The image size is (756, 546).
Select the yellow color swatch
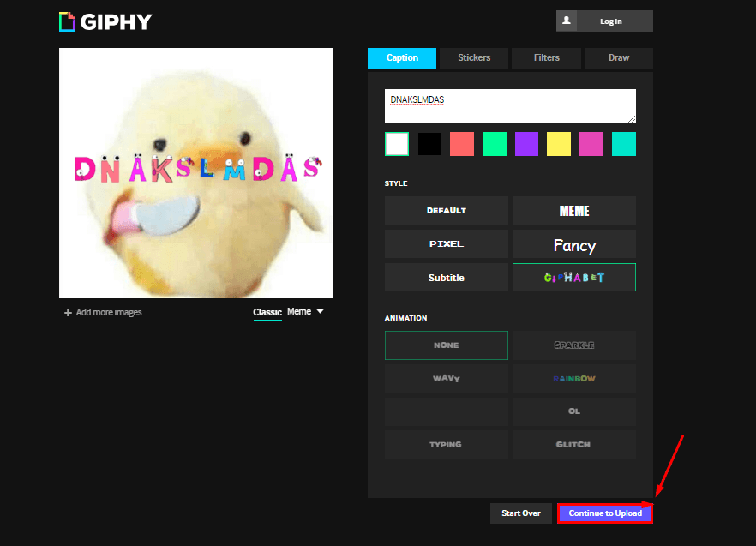tap(559, 144)
